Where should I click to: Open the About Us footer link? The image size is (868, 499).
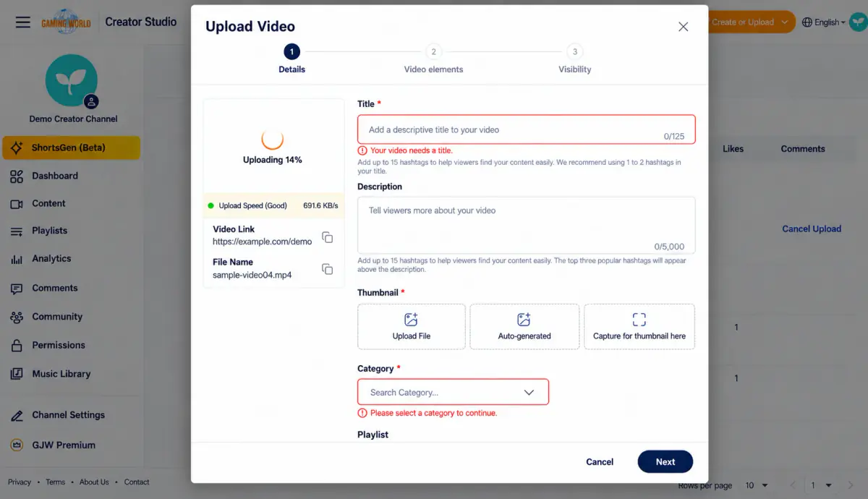[94, 482]
